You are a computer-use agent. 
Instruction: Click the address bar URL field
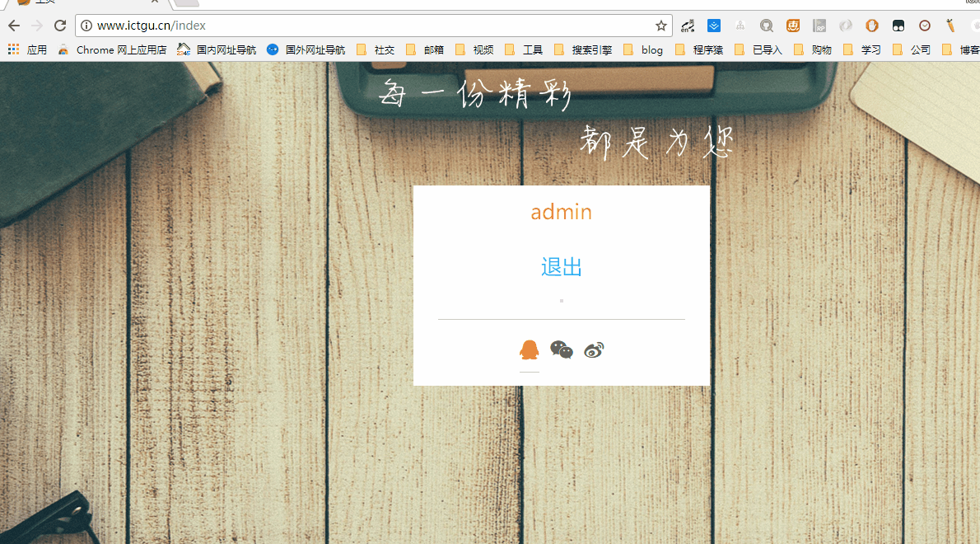click(373, 26)
